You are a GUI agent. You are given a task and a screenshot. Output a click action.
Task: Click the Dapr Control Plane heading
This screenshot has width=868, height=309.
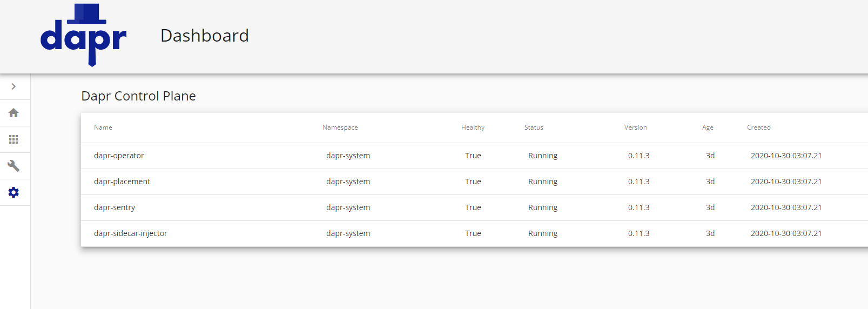tap(138, 96)
